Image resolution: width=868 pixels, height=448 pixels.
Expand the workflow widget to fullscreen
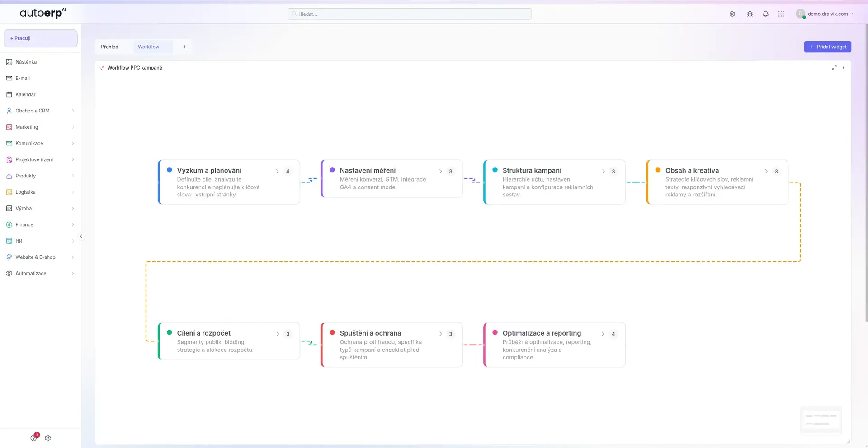click(x=834, y=68)
